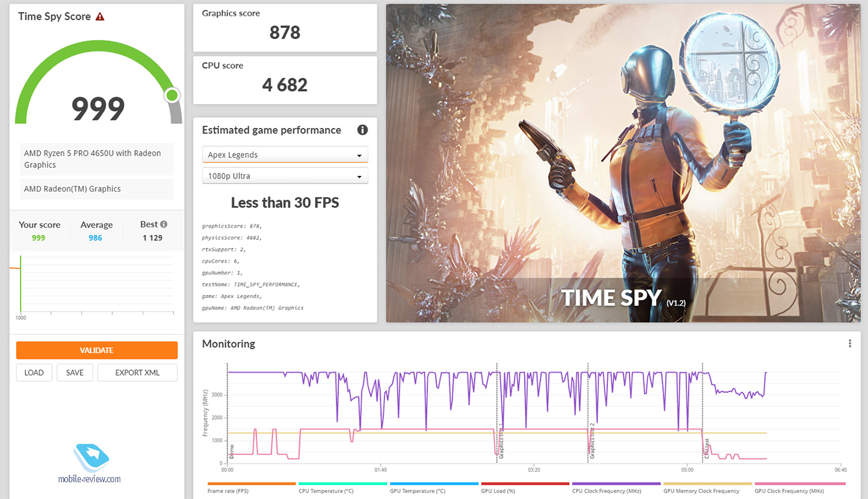Click the Frequency (MHz) axis label
The width and height of the screenshot is (868, 499).
(x=205, y=413)
